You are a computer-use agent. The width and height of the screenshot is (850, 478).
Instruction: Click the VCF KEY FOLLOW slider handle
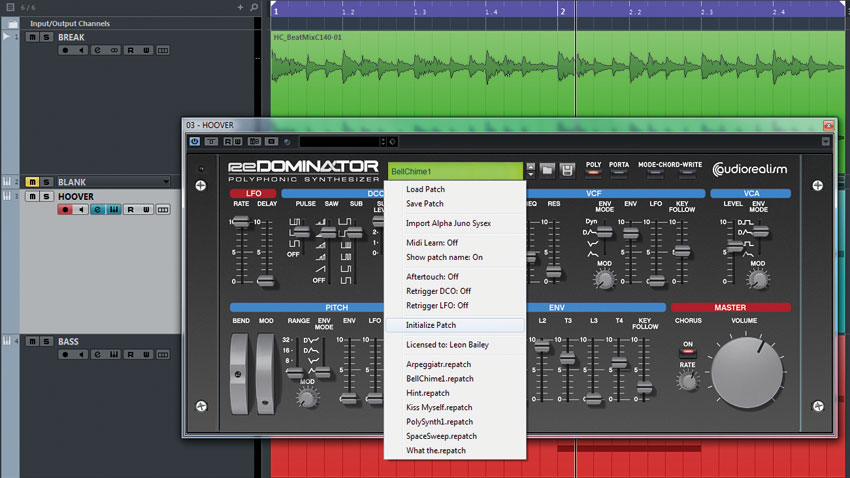pyautogui.click(x=682, y=251)
